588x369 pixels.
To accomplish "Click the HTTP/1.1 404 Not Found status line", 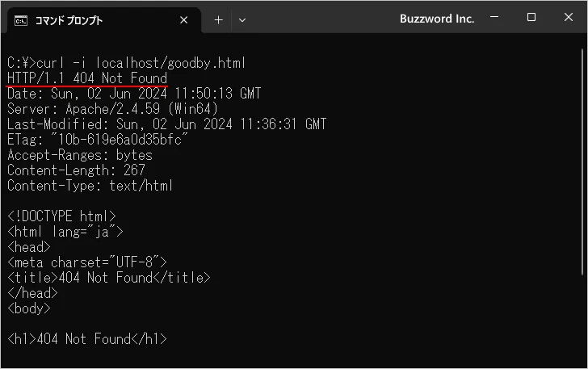I will (87, 78).
